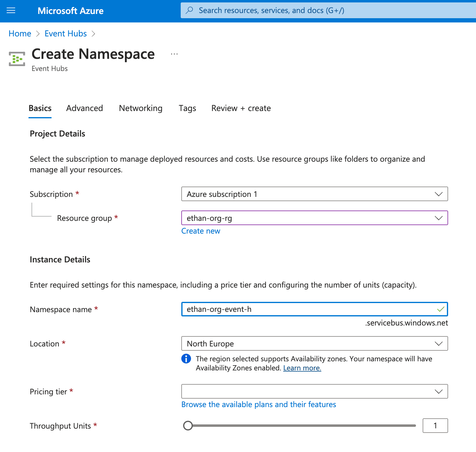The image size is (476, 452).
Task: Click the green validation checkmark icon
Action: pyautogui.click(x=441, y=309)
